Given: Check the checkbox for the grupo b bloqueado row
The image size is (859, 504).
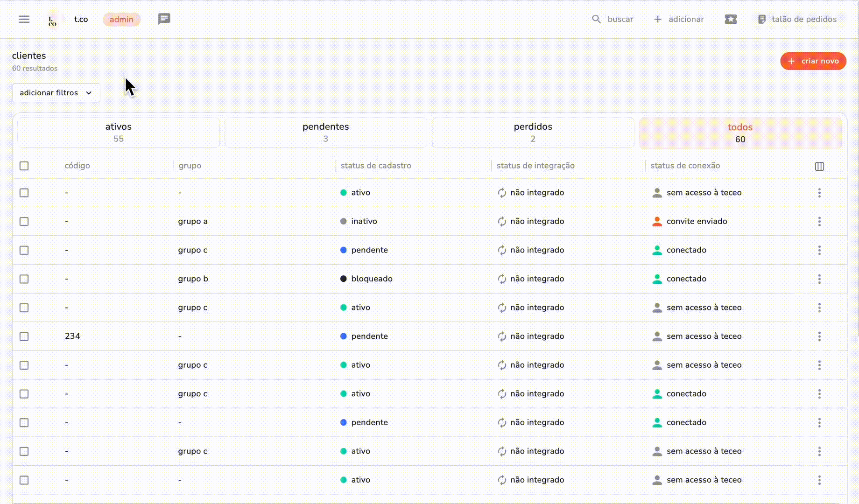Looking at the screenshot, I should [x=24, y=279].
